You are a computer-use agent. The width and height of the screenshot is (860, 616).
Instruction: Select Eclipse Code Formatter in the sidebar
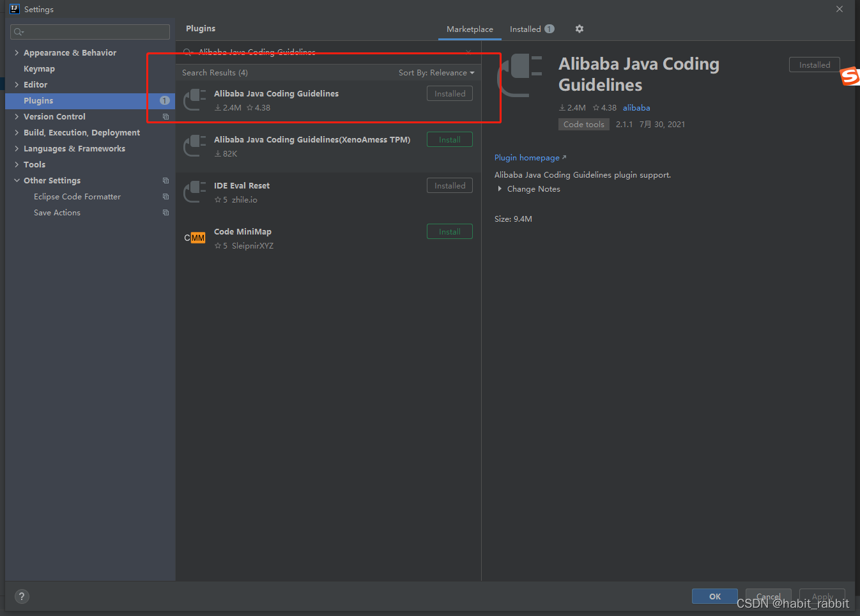[77, 196]
